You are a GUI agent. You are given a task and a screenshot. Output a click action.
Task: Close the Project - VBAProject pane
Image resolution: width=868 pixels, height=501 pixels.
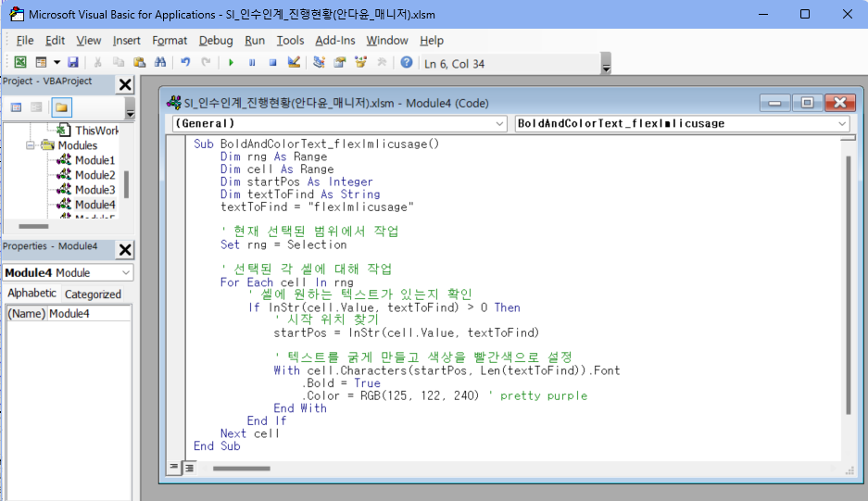(x=126, y=84)
